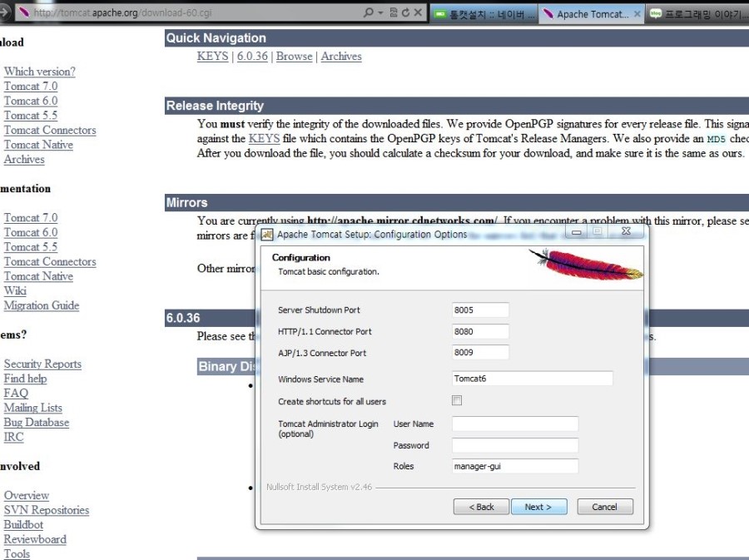Screen dimensions: 749x560
Task: Open the Archives sidebar link
Action: (x=24, y=160)
